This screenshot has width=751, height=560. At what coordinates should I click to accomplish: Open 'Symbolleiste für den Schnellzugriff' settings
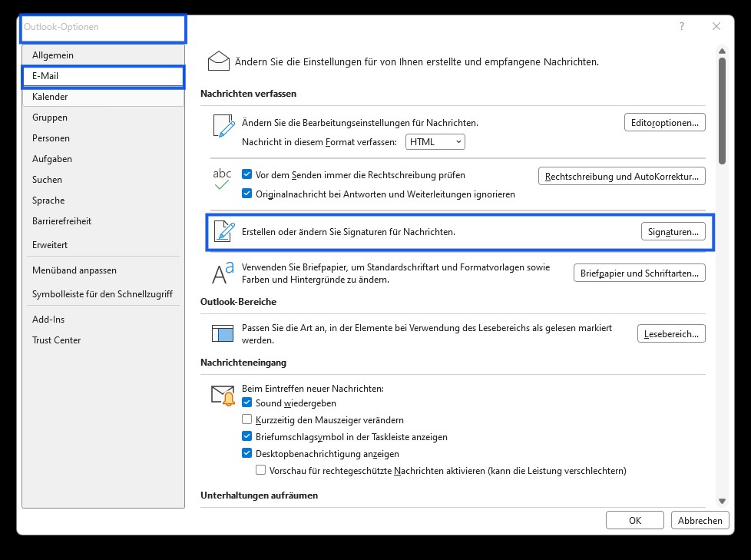[102, 294]
